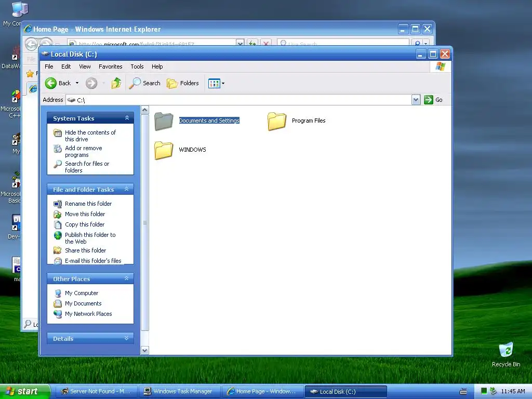Click Move this folder link
The image size is (532, 399).
pos(85,214)
